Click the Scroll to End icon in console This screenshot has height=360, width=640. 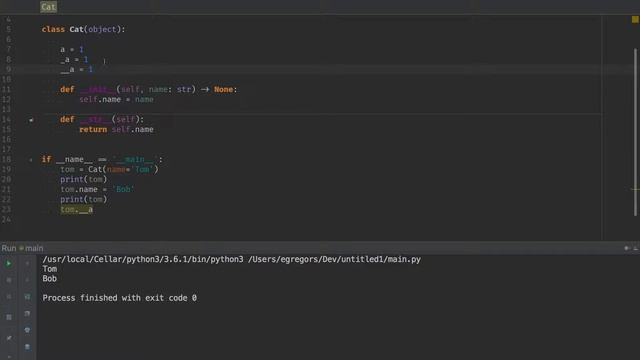click(x=27, y=313)
